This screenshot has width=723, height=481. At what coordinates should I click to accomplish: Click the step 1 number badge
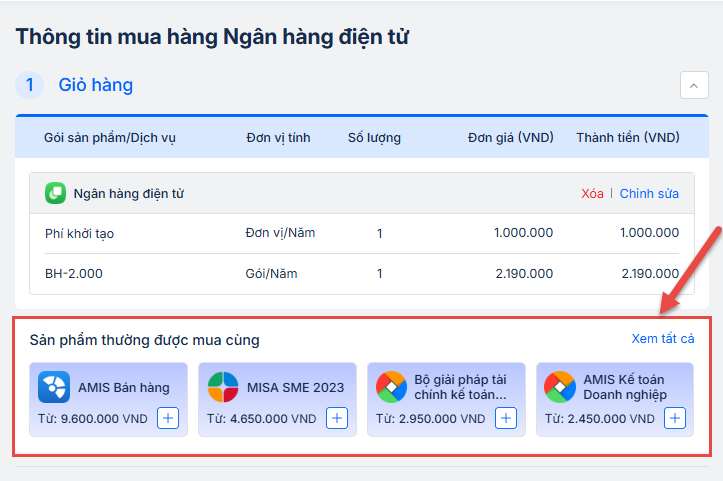coord(29,85)
